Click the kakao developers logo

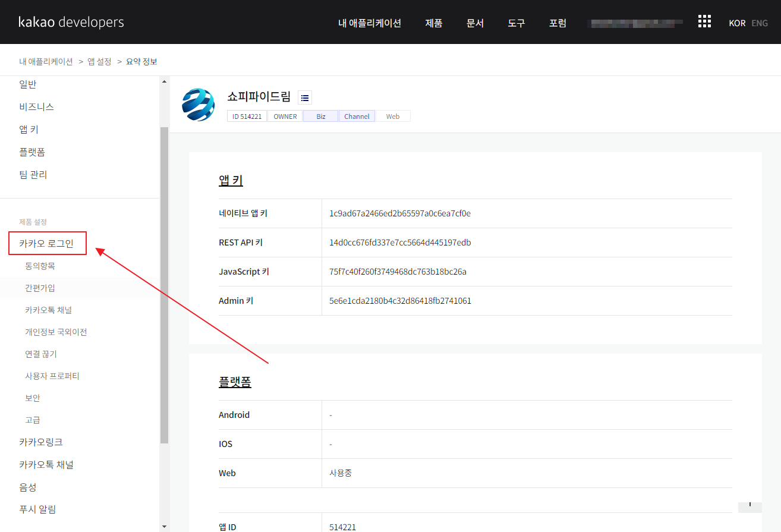71,22
